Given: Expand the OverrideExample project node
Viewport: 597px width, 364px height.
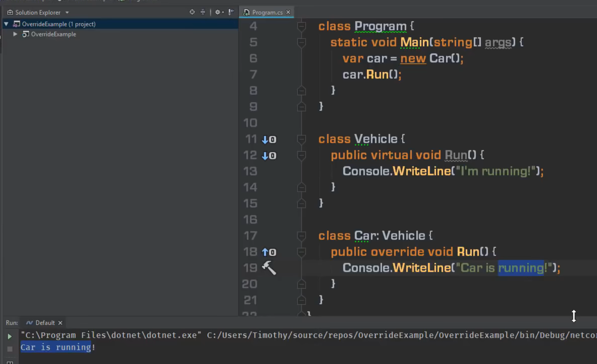Looking at the screenshot, I should point(15,34).
